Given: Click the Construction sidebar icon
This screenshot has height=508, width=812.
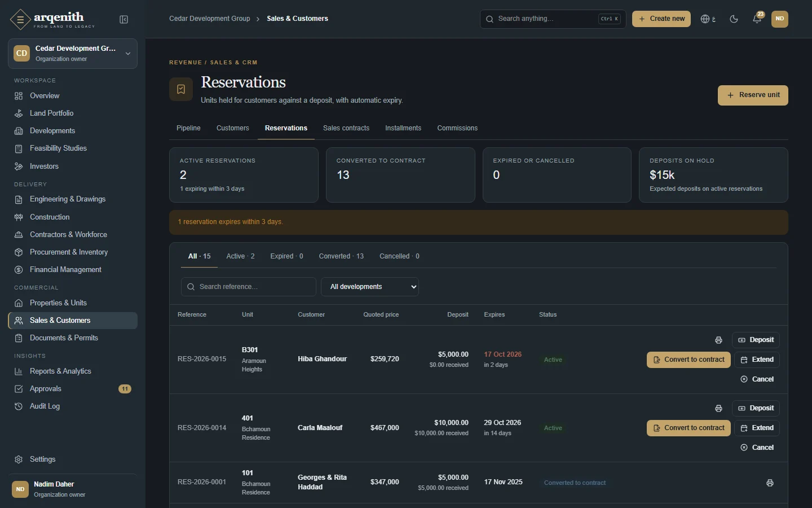Looking at the screenshot, I should pyautogui.click(x=19, y=217).
